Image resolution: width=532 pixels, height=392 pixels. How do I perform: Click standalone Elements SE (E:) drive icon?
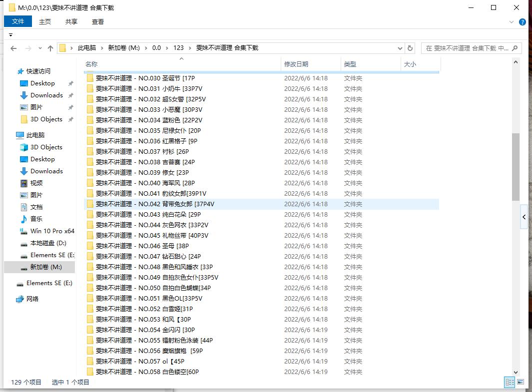coord(20,284)
